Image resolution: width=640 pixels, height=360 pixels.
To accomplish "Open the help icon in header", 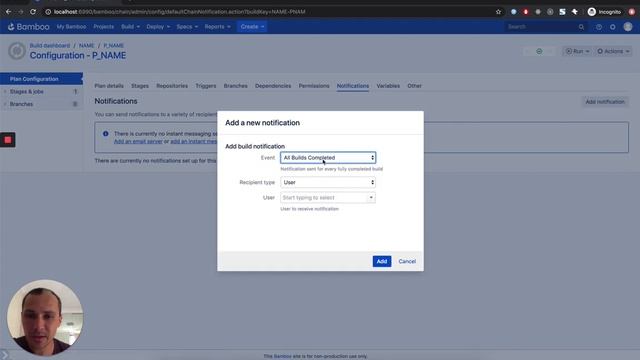I will 599,27.
